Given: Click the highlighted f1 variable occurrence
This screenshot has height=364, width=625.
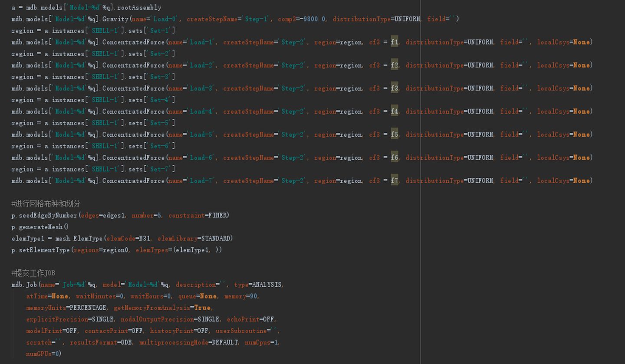Looking at the screenshot, I should (x=394, y=42).
